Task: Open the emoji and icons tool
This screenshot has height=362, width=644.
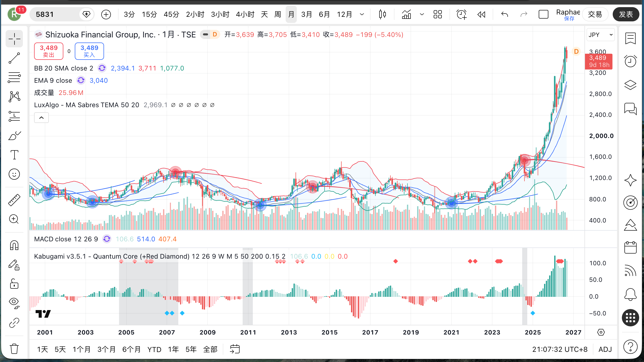Action: pos(14,174)
